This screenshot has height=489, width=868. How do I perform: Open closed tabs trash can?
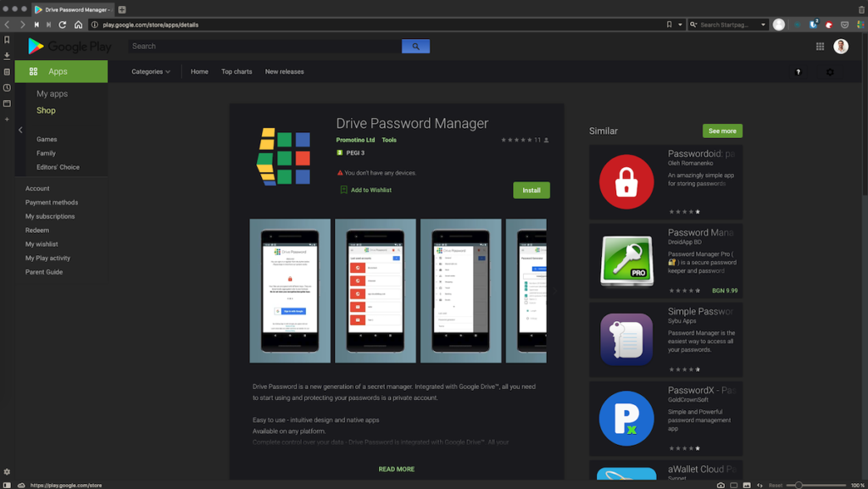861,9
